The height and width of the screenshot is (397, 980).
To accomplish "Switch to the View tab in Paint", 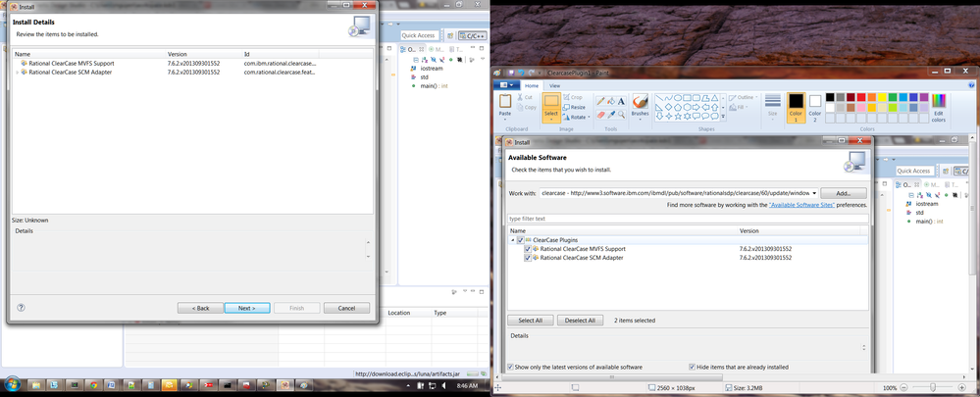I will pyautogui.click(x=554, y=85).
